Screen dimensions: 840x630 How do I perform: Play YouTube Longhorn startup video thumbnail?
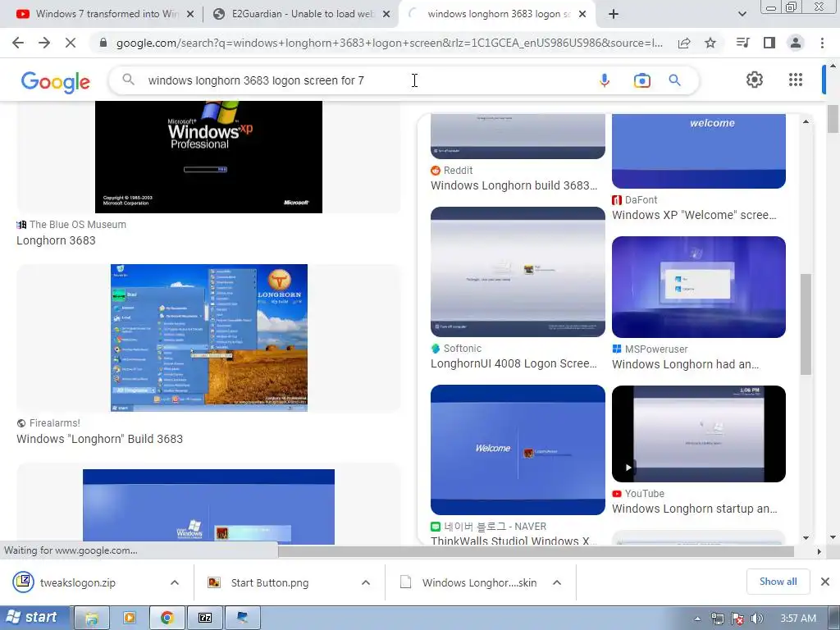(x=699, y=434)
